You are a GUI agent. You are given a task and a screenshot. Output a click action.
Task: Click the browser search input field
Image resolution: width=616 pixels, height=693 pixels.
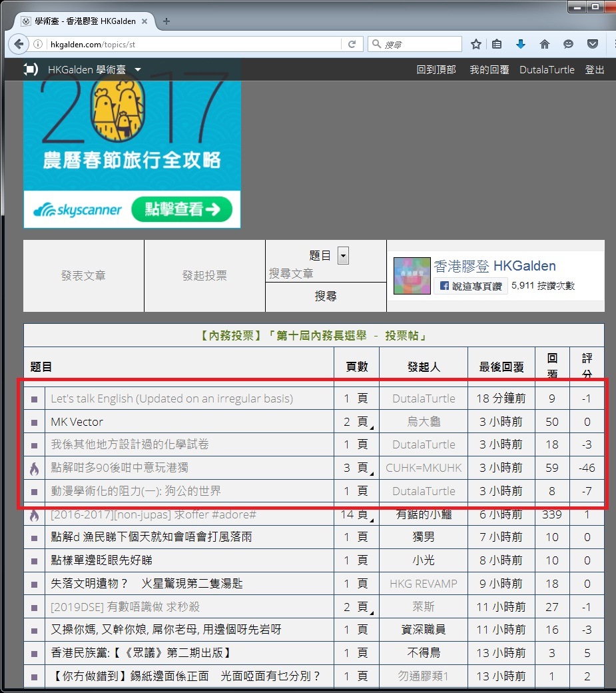420,45
